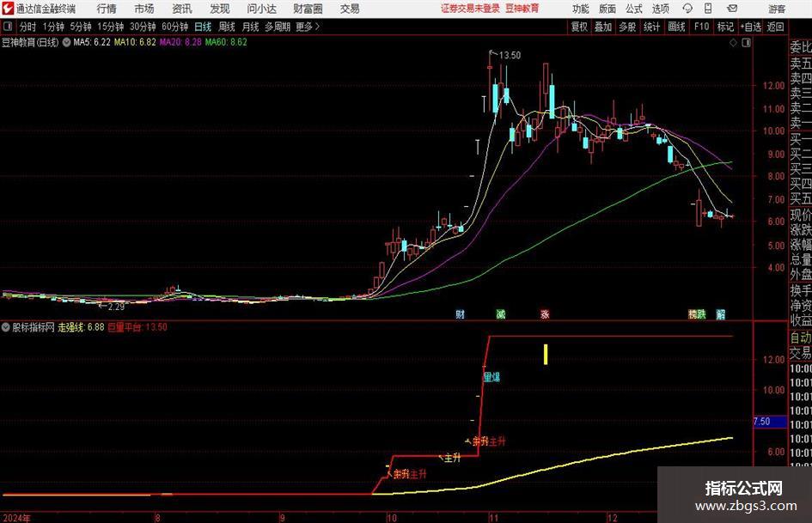Open the 财富圈 menu

point(308,9)
